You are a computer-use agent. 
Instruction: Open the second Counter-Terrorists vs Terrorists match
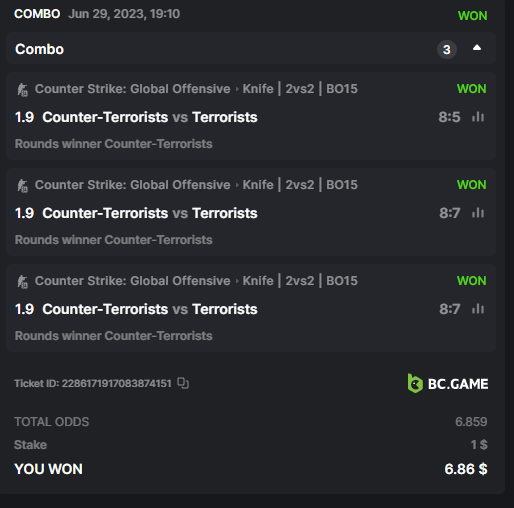click(150, 213)
